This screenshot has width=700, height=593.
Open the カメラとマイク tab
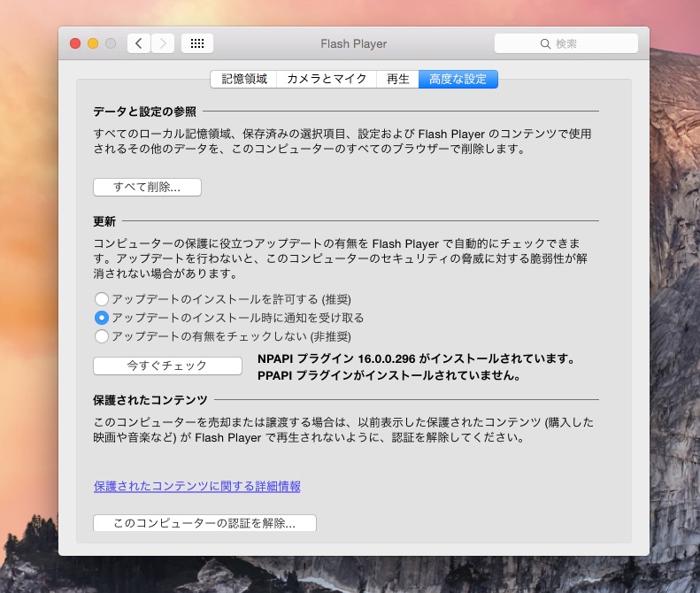[327, 79]
